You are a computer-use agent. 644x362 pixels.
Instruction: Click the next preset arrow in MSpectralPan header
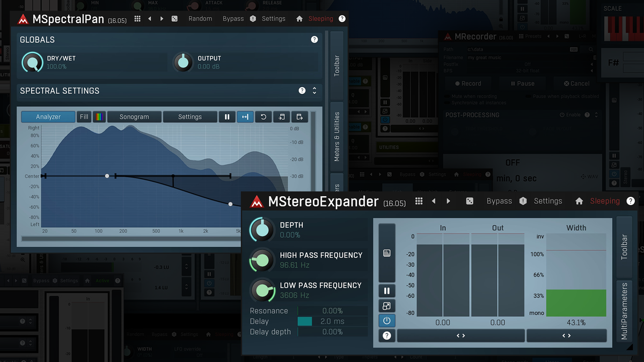pos(161,18)
